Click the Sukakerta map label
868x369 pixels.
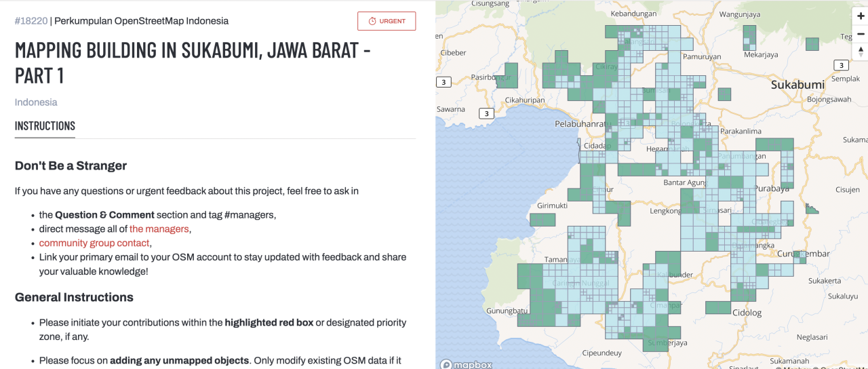tap(825, 280)
